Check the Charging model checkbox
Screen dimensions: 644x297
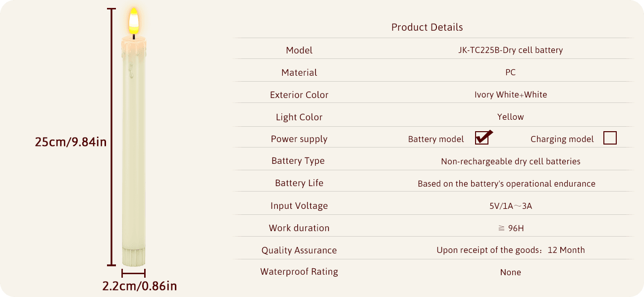pos(610,138)
